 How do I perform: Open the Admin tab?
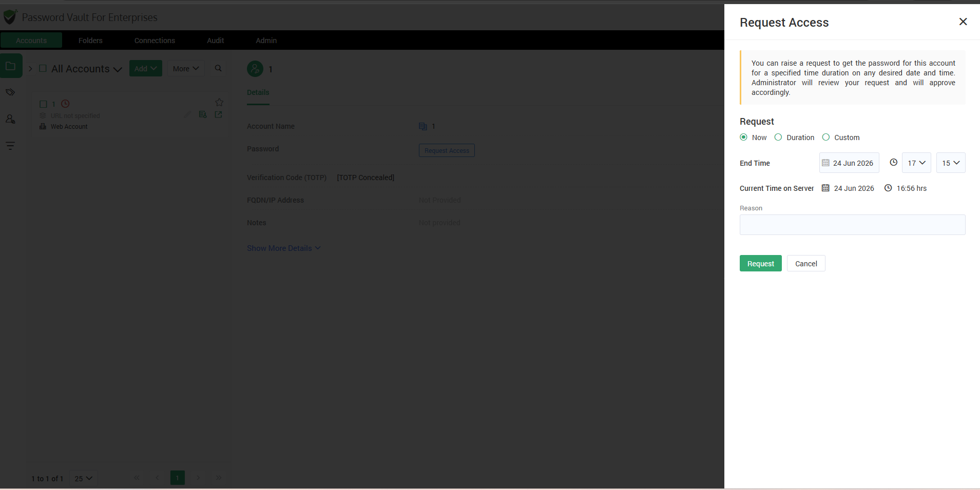(x=266, y=40)
